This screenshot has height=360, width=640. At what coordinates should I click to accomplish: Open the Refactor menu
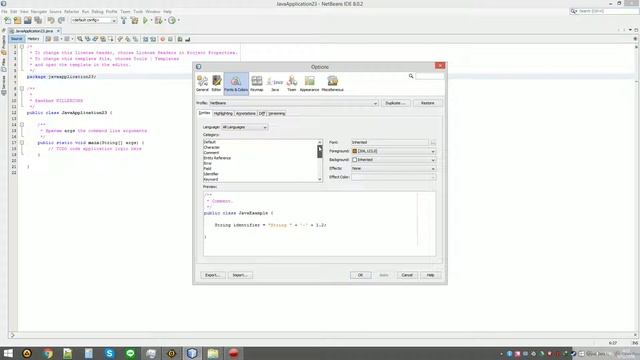[71, 11]
